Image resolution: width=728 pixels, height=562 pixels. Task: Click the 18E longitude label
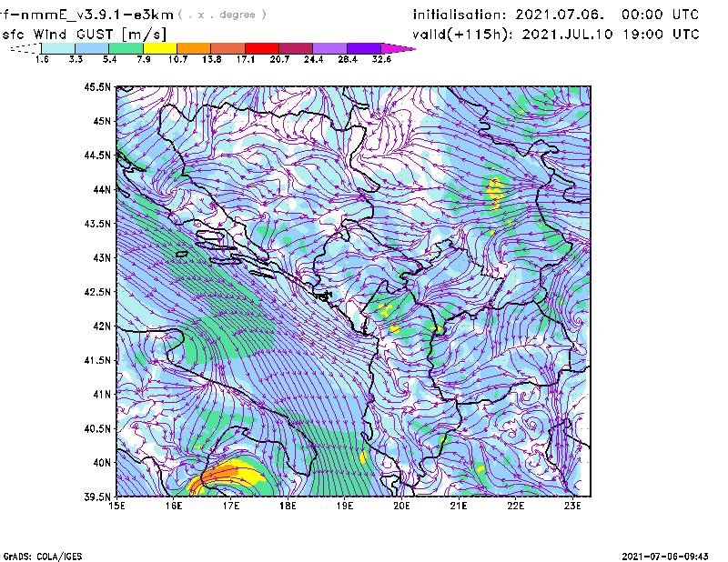[288, 506]
